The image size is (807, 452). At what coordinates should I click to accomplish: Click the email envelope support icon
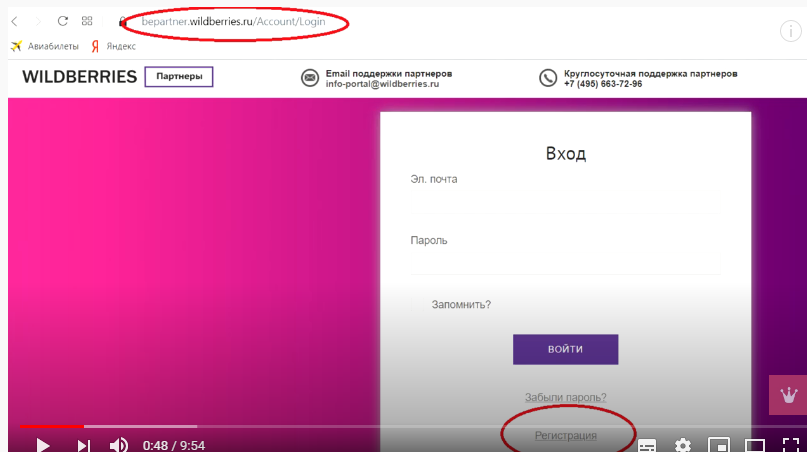point(310,78)
